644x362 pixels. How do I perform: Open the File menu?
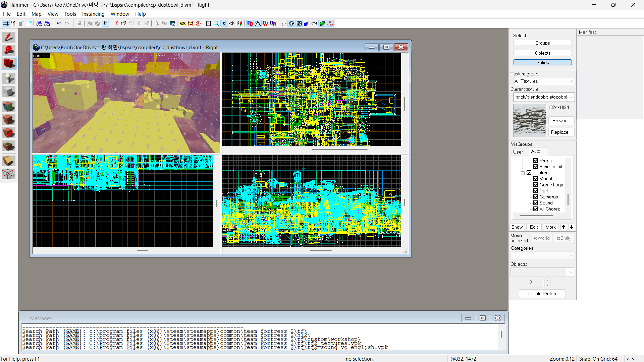click(7, 14)
